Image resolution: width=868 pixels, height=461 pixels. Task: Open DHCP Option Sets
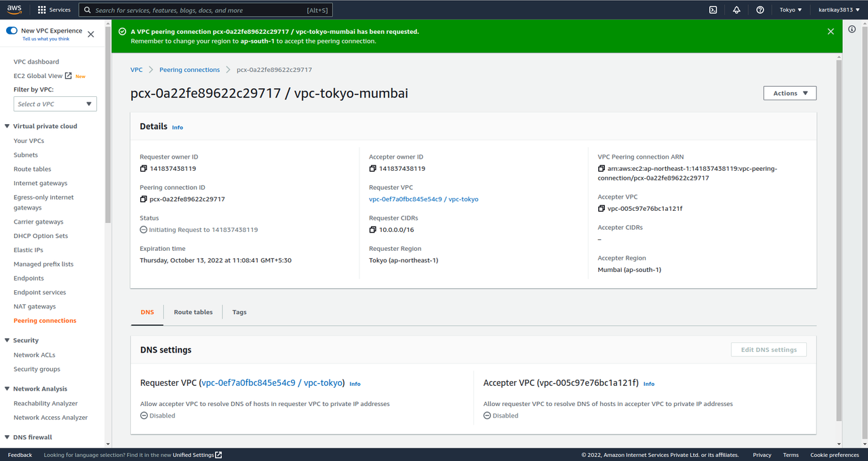click(x=41, y=236)
